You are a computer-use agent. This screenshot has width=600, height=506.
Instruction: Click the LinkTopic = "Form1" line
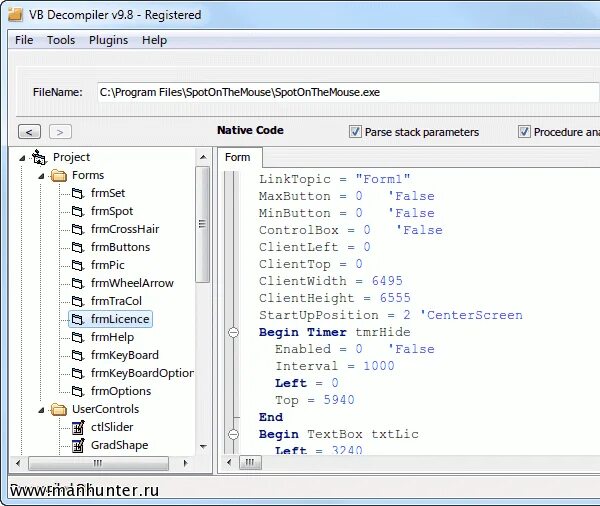pyautogui.click(x=334, y=179)
